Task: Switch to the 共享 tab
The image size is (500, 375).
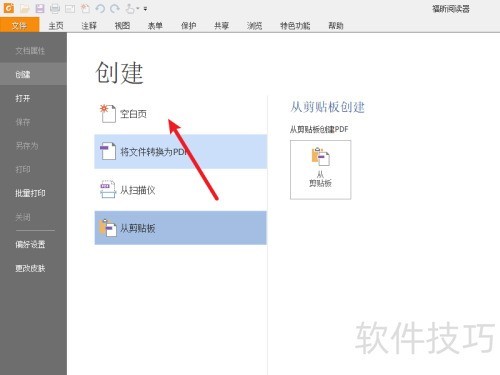Action: click(221, 26)
